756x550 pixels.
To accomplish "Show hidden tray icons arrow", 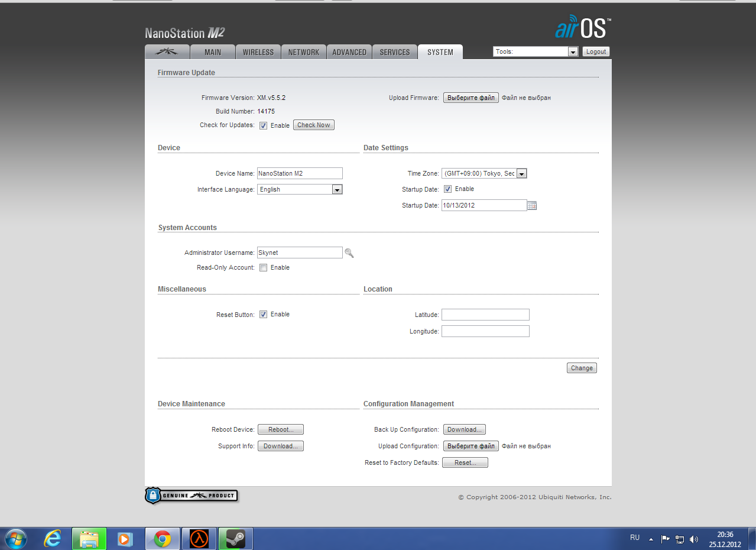I will coord(651,539).
